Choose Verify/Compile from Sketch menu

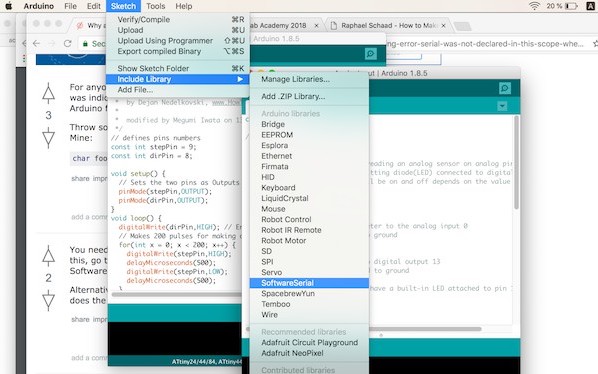coord(178,19)
